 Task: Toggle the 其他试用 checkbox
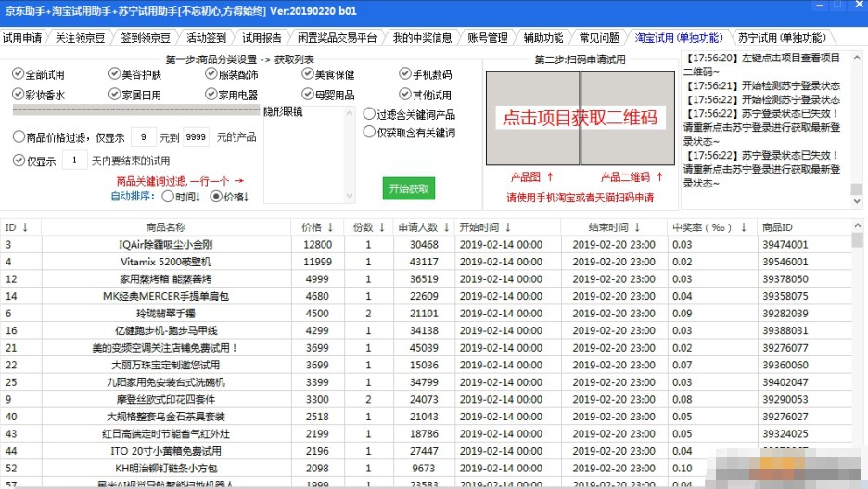pos(404,94)
